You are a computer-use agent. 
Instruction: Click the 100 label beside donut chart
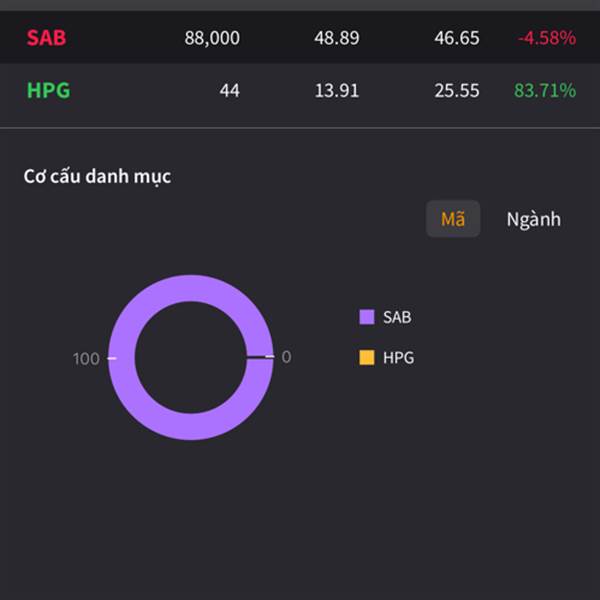(x=87, y=358)
